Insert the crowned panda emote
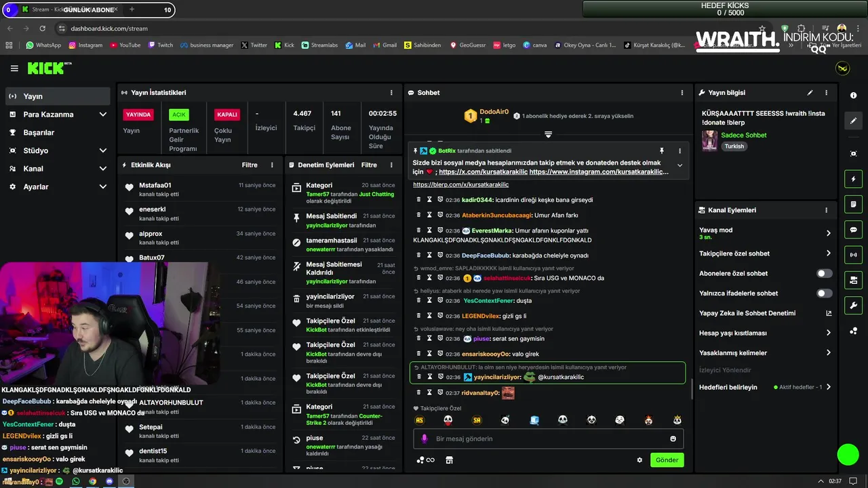The width and height of the screenshot is (868, 488). point(677,420)
